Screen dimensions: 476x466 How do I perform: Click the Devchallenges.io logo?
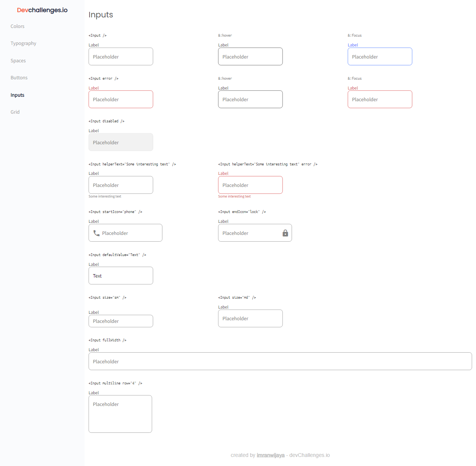click(42, 10)
